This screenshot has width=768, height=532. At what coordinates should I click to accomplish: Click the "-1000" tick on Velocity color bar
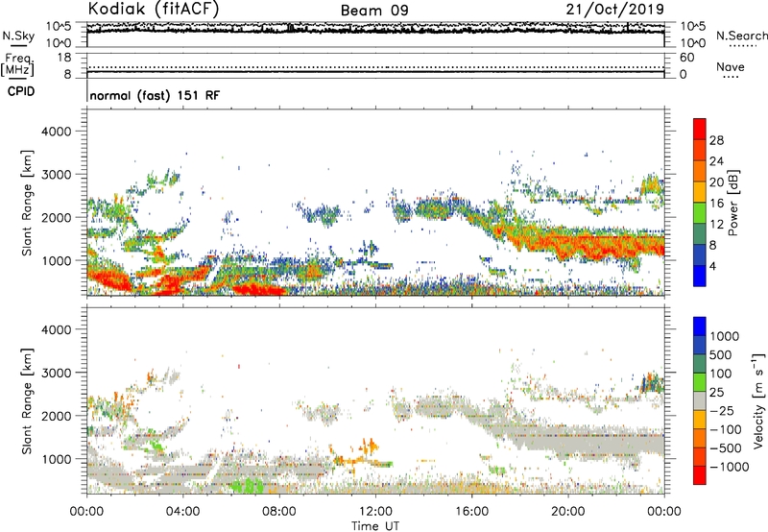coord(730,467)
